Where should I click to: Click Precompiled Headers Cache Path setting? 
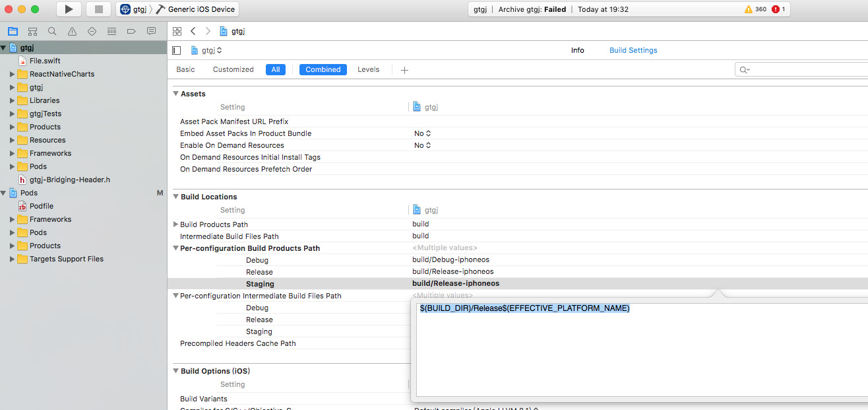pos(238,343)
